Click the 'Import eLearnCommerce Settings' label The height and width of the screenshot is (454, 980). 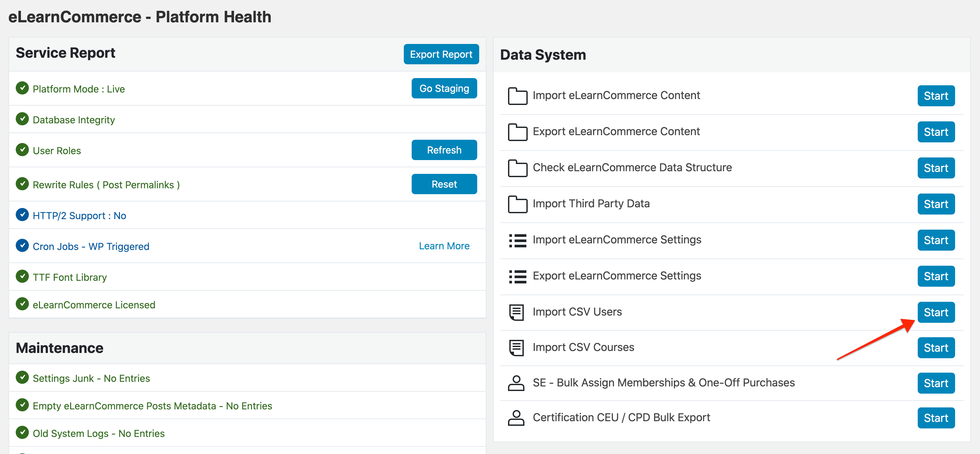click(617, 240)
